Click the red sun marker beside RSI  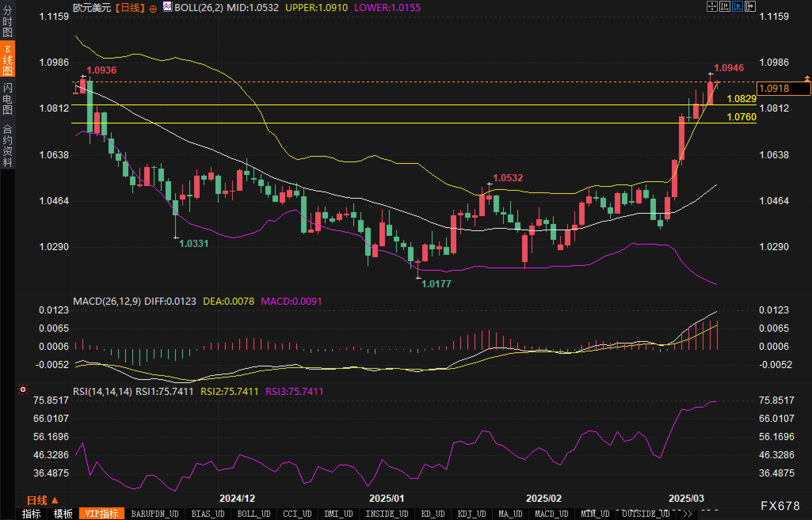(x=23, y=390)
